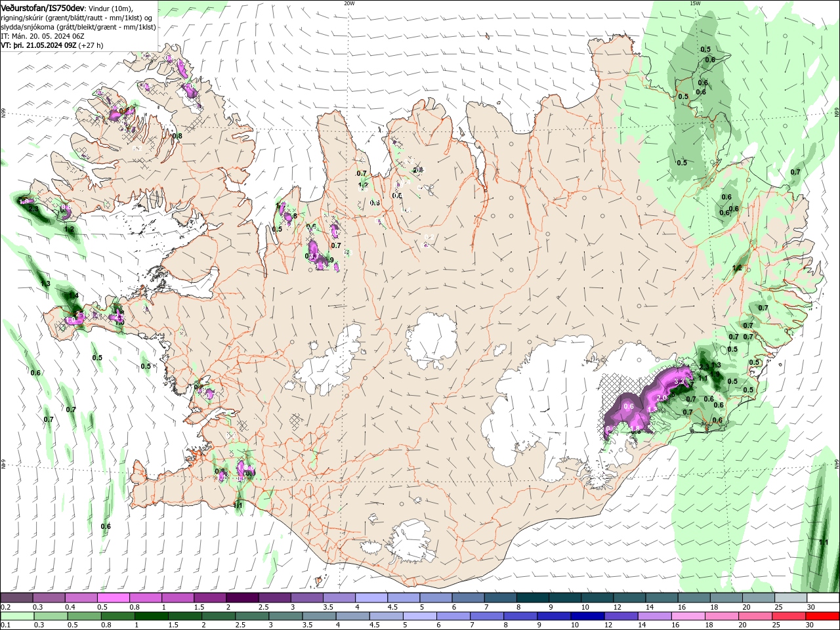
Task: Pick the pale grey 25–30 swatch, upper legend row
Action: [x=791, y=598]
